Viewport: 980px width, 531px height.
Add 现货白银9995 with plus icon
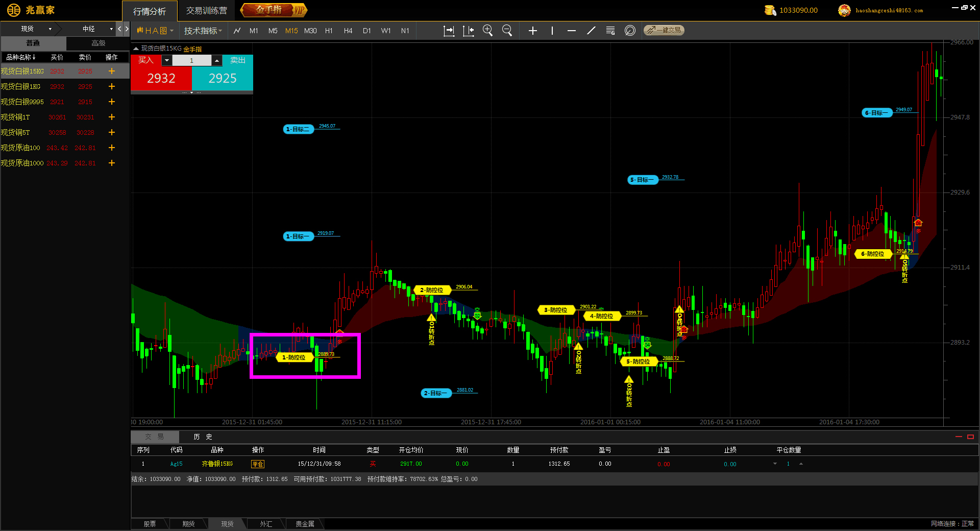[x=112, y=102]
